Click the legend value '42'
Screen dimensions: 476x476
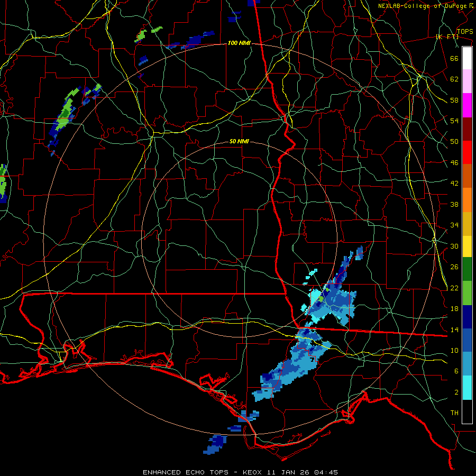point(454,184)
